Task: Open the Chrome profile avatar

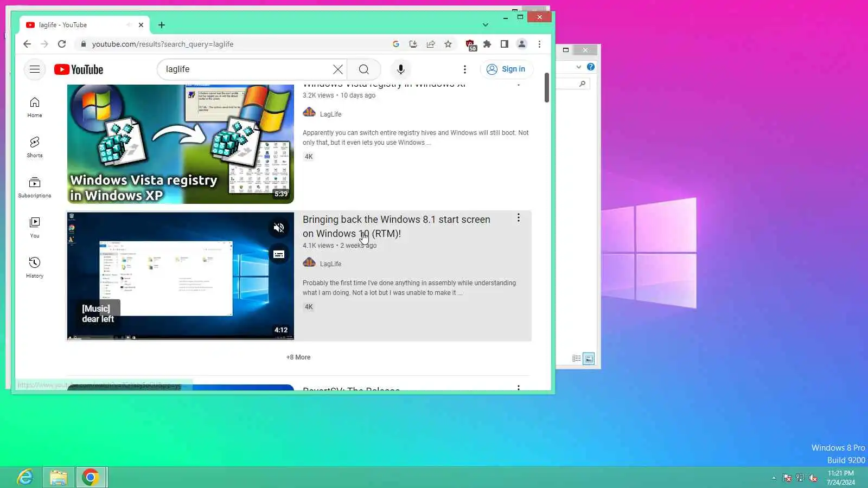Action: point(522,44)
